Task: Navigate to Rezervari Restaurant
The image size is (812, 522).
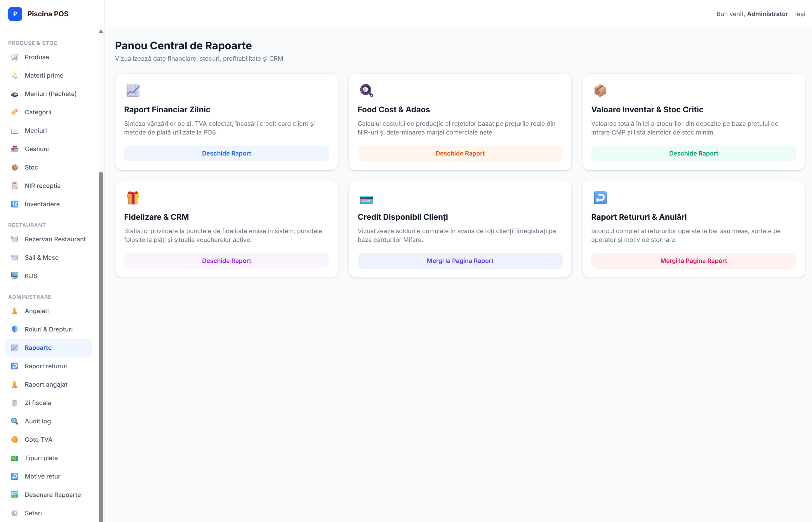Action: click(x=48, y=239)
